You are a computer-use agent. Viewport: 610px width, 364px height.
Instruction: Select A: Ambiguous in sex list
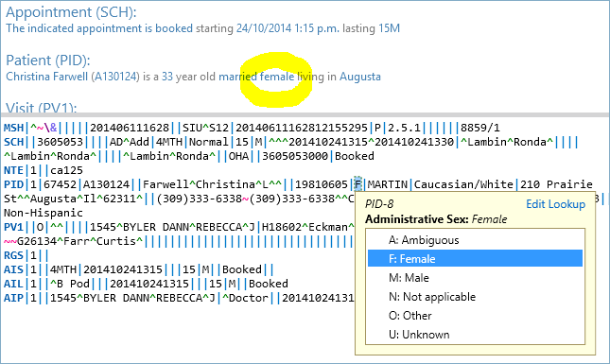pos(476,240)
